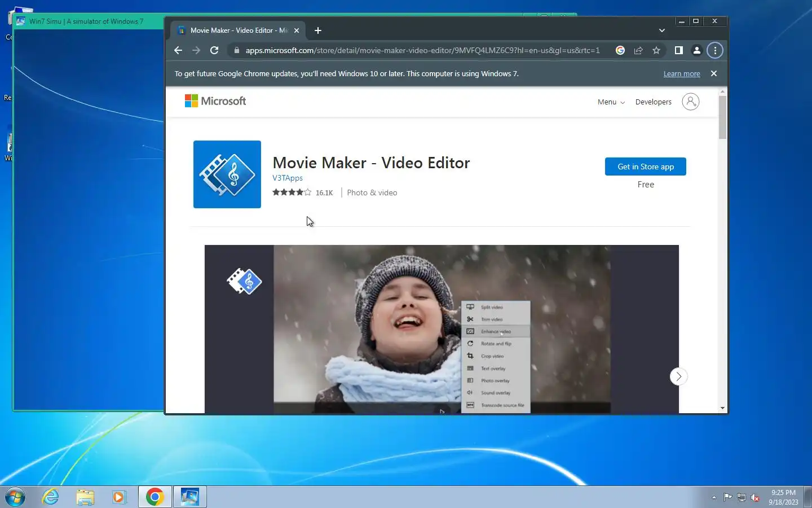The image size is (812, 508).
Task: Close the Movie Maker tab
Action: point(297,30)
